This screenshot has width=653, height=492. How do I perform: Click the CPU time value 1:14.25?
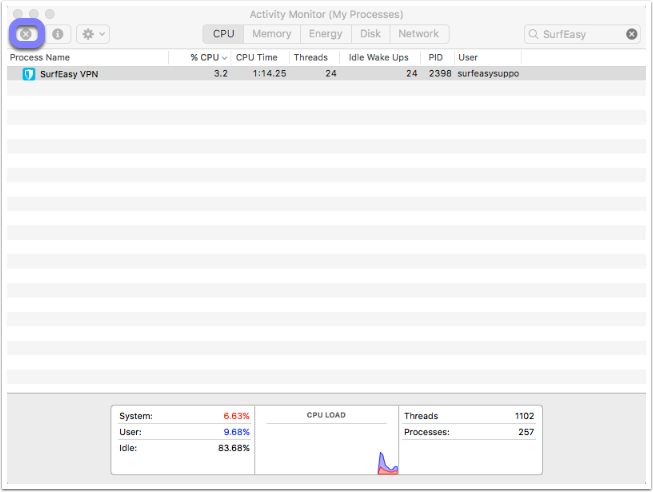click(269, 74)
